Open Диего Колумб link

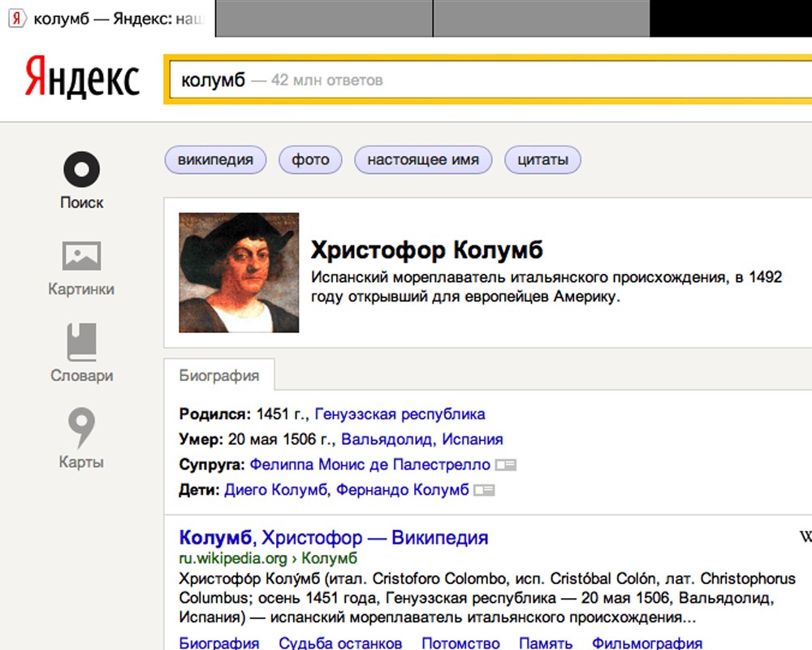tap(275, 490)
